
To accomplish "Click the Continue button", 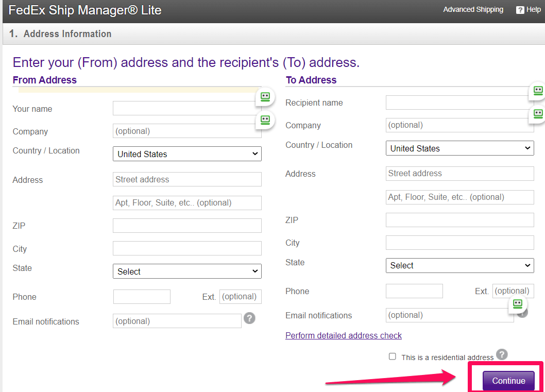I will pyautogui.click(x=508, y=381).
